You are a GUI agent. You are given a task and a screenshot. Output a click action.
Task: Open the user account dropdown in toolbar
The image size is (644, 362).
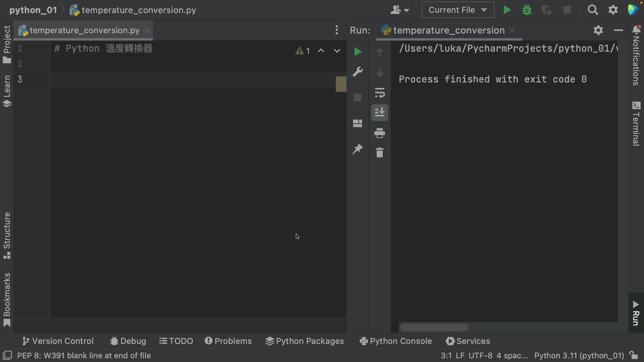(399, 10)
